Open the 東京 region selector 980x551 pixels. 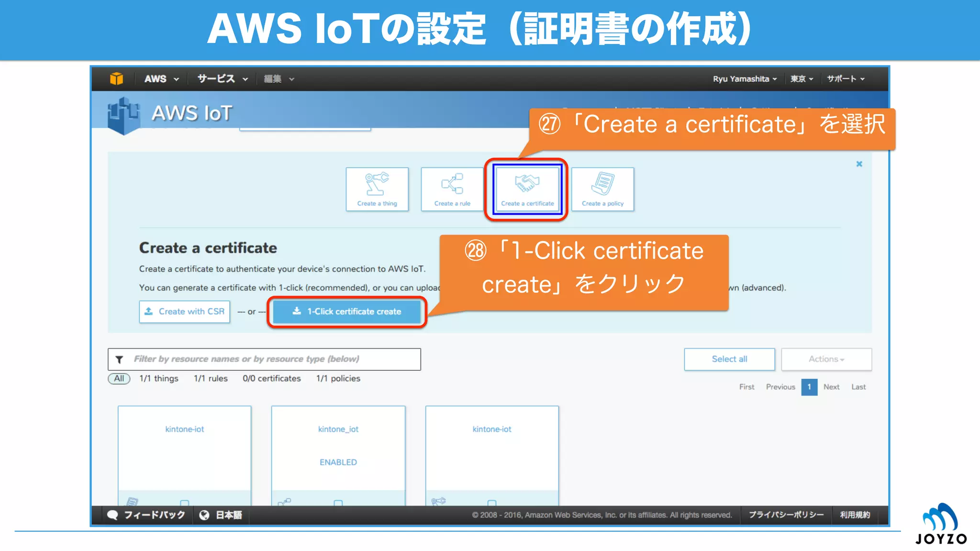(802, 79)
